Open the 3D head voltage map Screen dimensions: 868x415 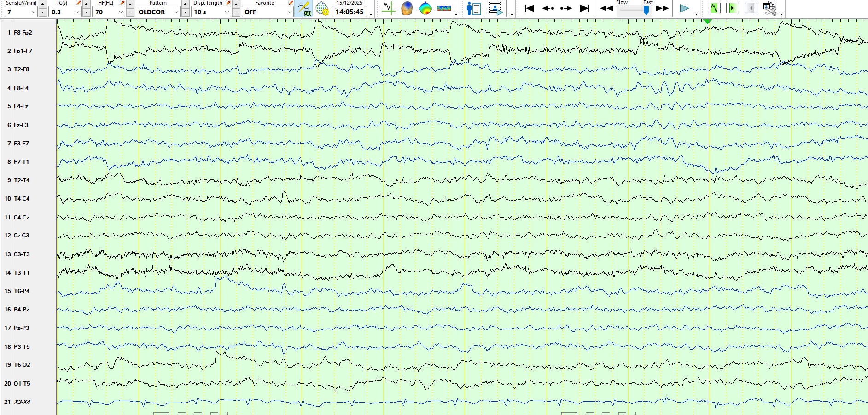[x=407, y=8]
